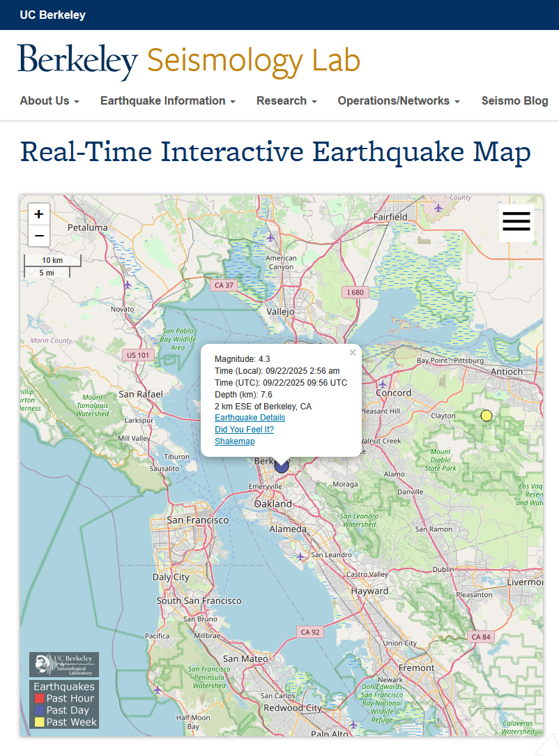Zoom in on the earthquake map
The height and width of the screenshot is (756, 559).
(x=39, y=214)
